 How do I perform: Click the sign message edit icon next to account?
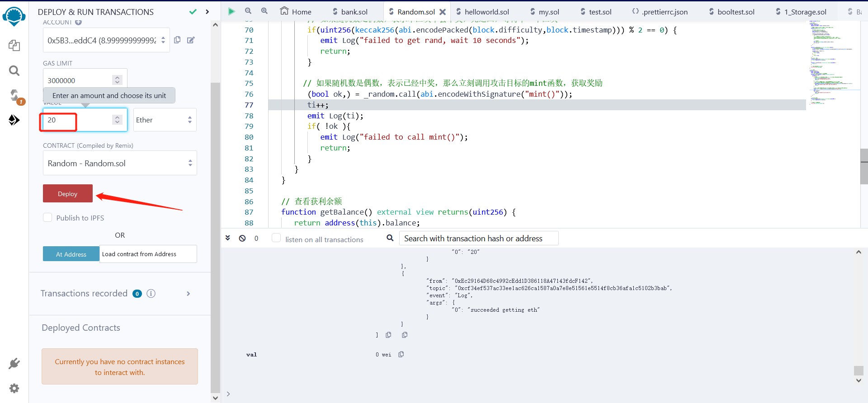[x=191, y=40]
